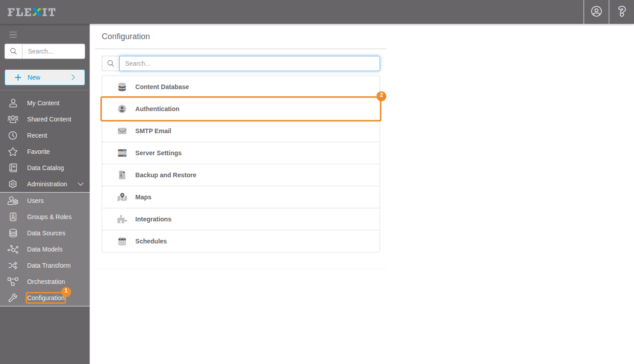Click the Configuration search magnifier icon

click(x=111, y=63)
